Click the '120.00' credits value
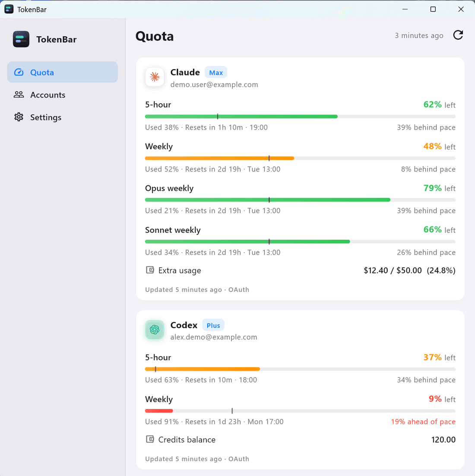Image resolution: width=475 pixels, height=476 pixels. [443, 440]
